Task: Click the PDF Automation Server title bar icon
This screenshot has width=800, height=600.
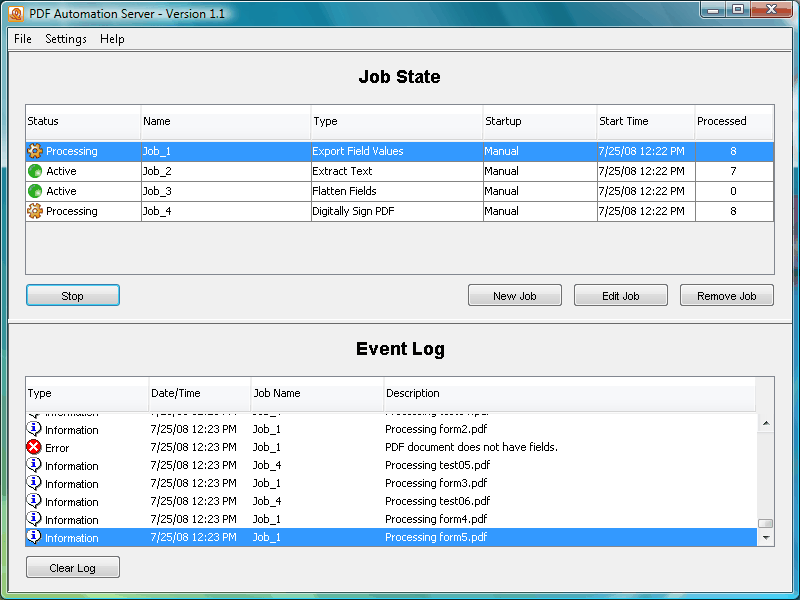Action: click(14, 13)
